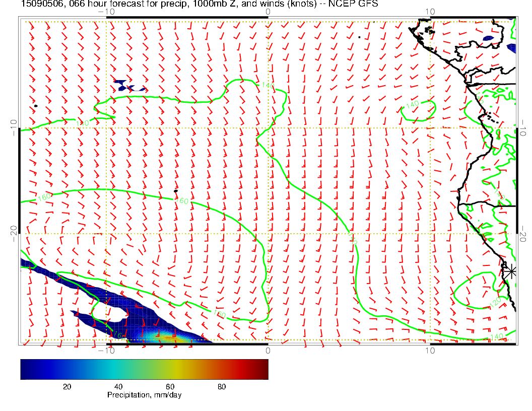Click the "Precipitation, mm/day" colorbar caption
This screenshot has width=532, height=411.
pyautogui.click(x=144, y=395)
